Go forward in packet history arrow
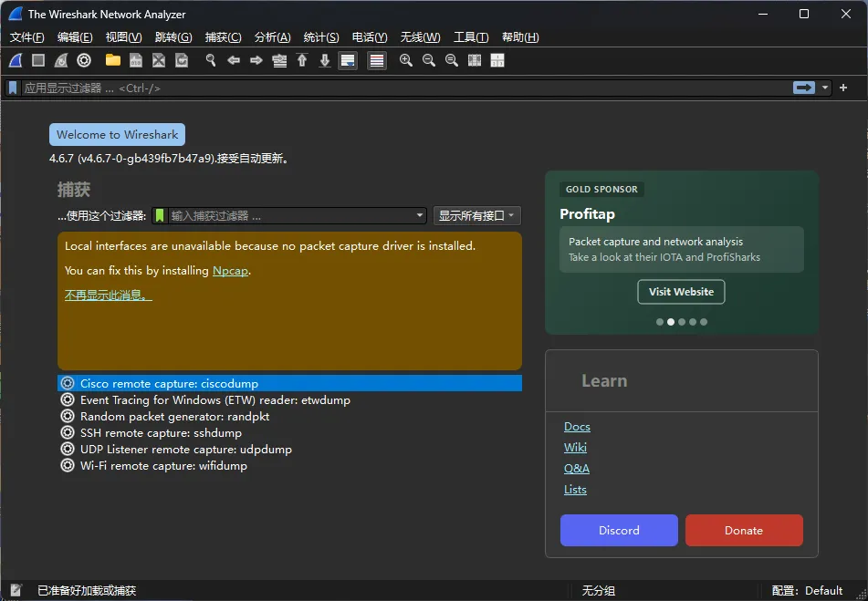The image size is (868, 601). coord(256,60)
